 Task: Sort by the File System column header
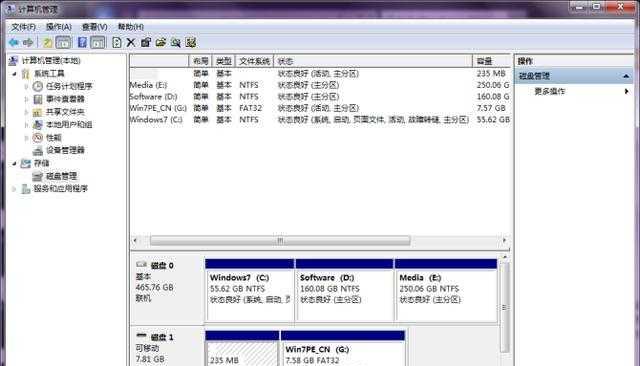(x=254, y=61)
